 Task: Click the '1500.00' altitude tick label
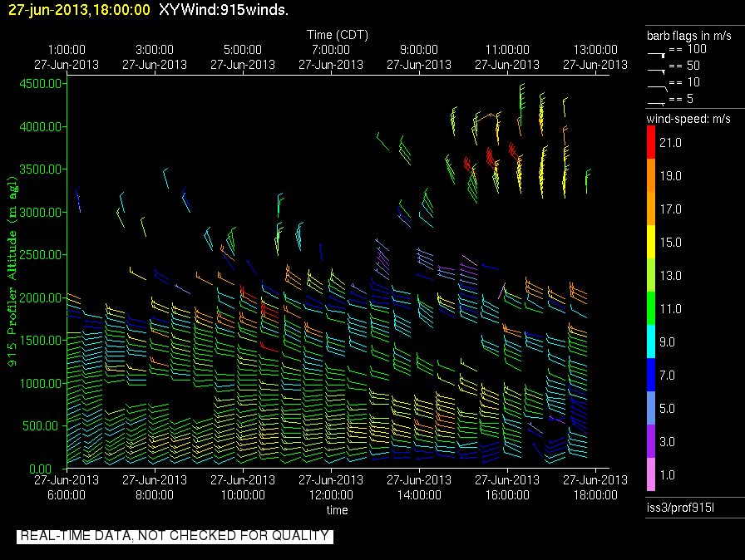[41, 341]
